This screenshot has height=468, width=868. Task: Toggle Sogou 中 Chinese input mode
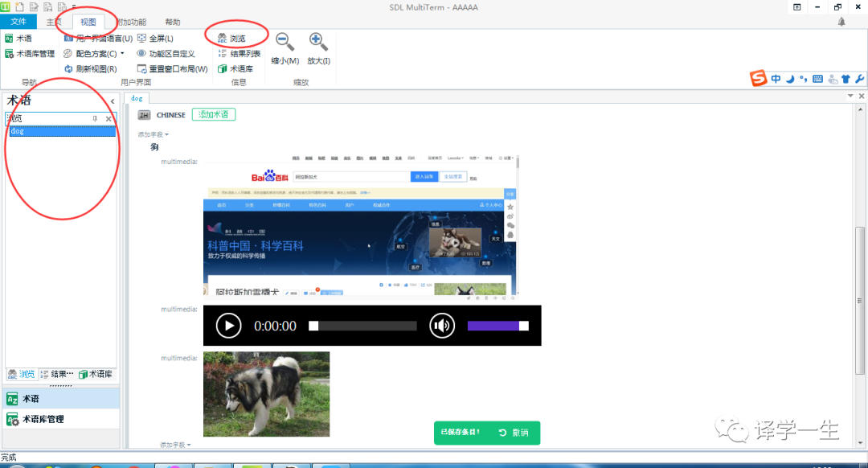(x=776, y=79)
